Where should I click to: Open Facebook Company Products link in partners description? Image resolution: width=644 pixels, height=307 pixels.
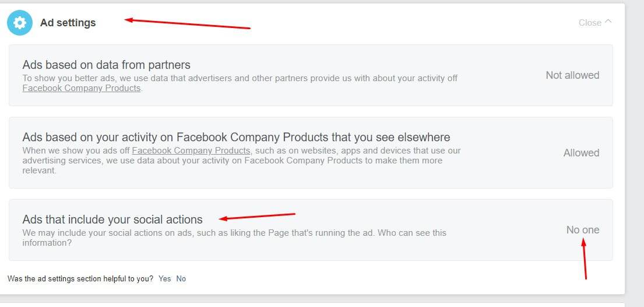[82, 88]
